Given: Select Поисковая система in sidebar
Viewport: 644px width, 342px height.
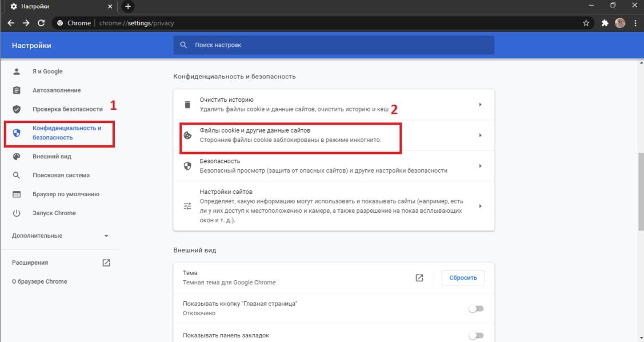Looking at the screenshot, I should (60, 175).
